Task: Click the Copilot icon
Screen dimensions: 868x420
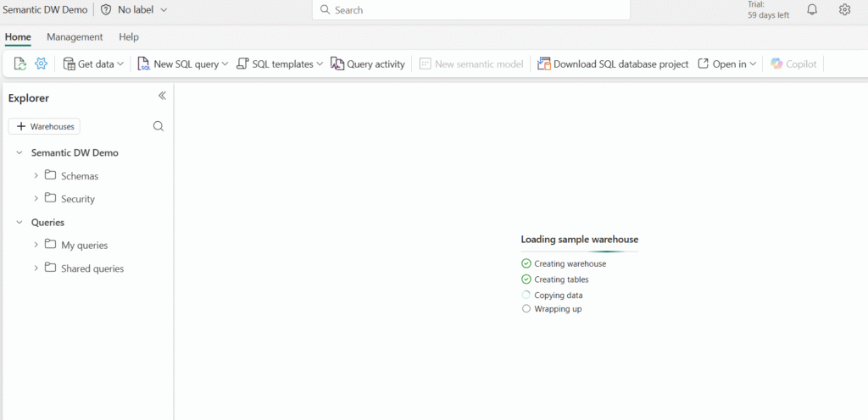Action: [776, 64]
